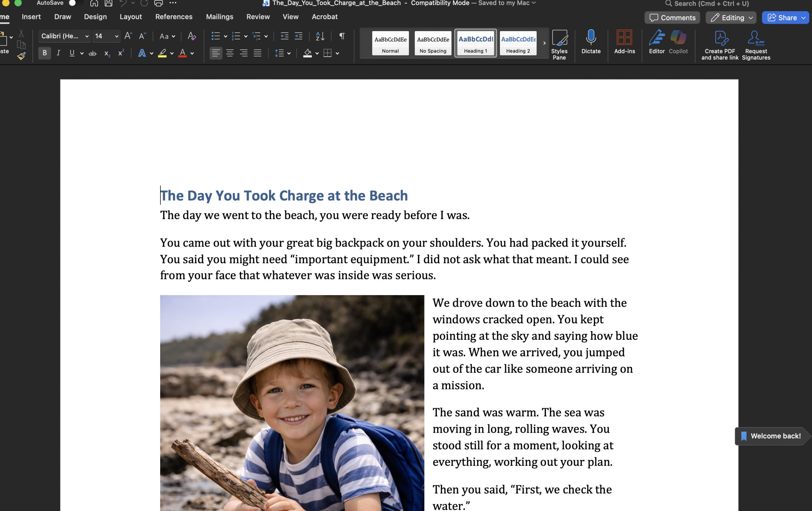The image size is (812, 511).
Task: Click the Search field in title bar
Action: point(711,4)
